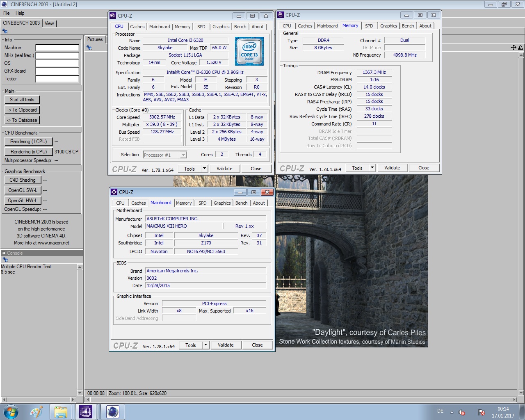Open Windows Explorer from the taskbar
Image resolution: width=525 pixels, height=420 pixels.
point(61,411)
